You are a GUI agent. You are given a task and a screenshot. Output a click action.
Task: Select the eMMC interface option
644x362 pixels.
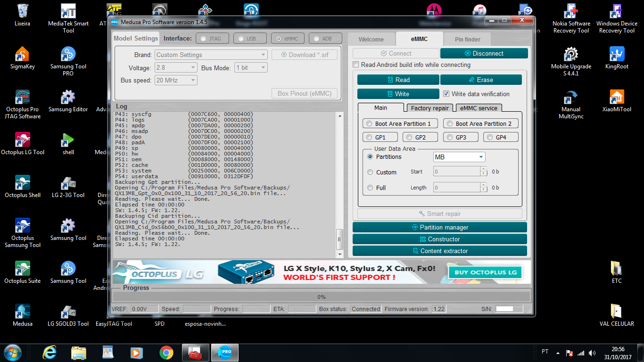click(x=288, y=39)
